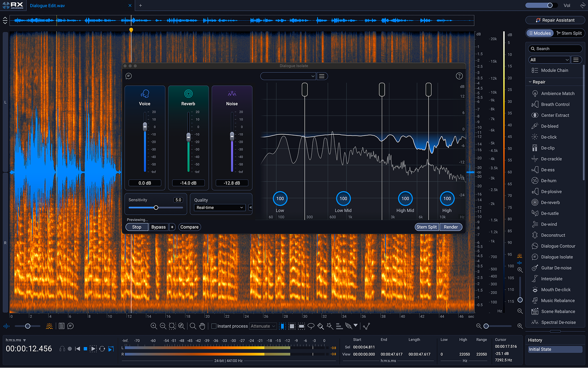
Task: Click the Vol slider at top
Action: 542,5
